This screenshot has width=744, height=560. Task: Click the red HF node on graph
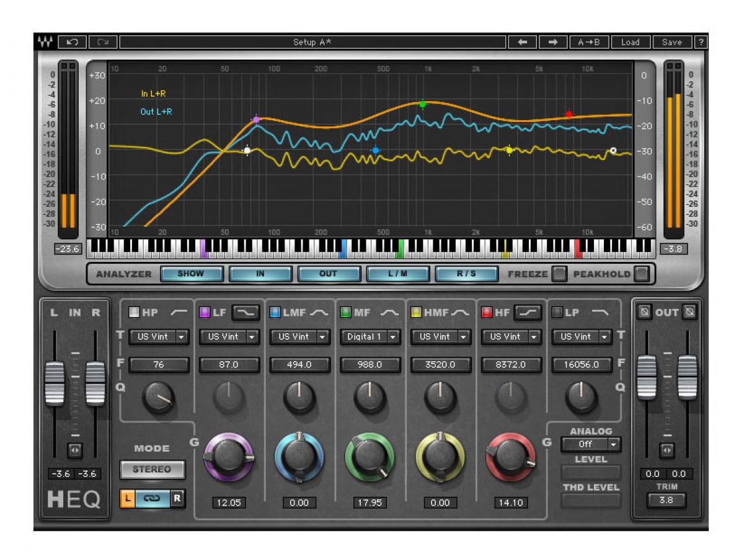coord(569,115)
